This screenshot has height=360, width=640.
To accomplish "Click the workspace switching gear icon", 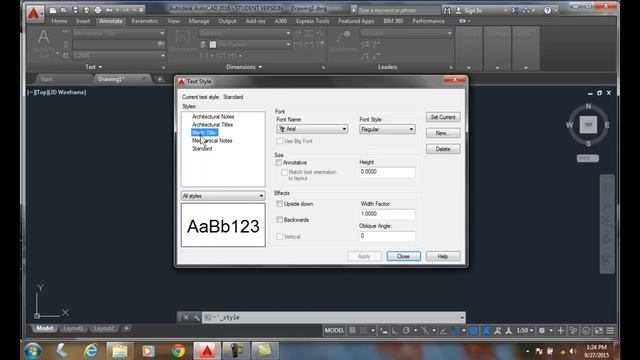I will [542, 331].
